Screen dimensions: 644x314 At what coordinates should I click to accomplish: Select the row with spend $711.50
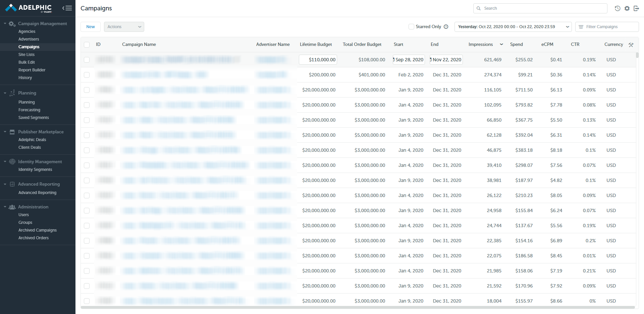(87, 90)
